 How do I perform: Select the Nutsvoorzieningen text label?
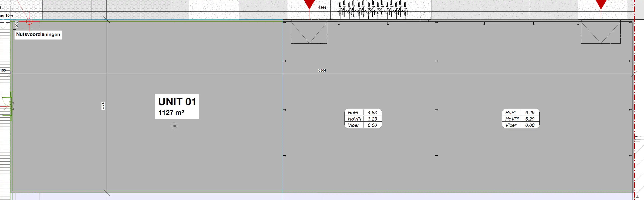[x=38, y=34]
